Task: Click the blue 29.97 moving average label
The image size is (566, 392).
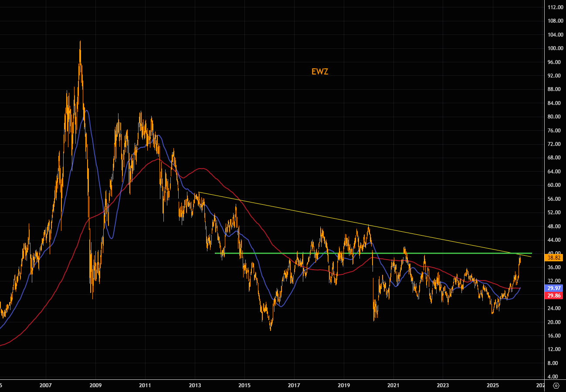Action: click(x=555, y=288)
